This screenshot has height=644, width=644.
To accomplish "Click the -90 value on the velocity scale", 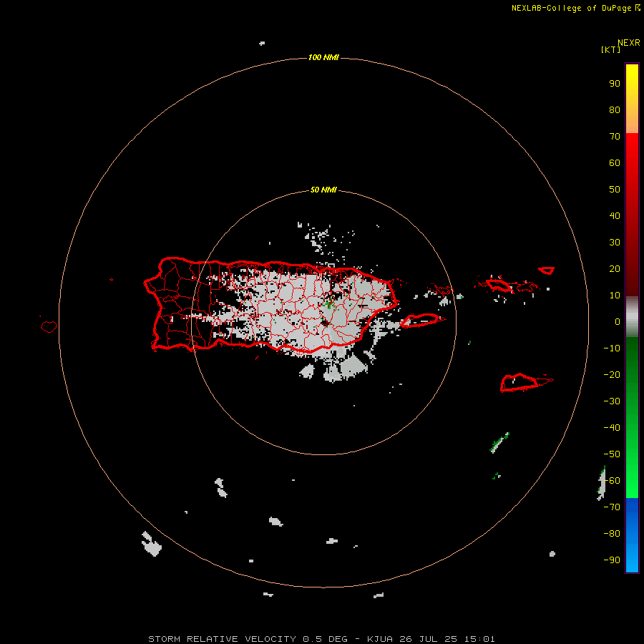I will [x=612, y=560].
